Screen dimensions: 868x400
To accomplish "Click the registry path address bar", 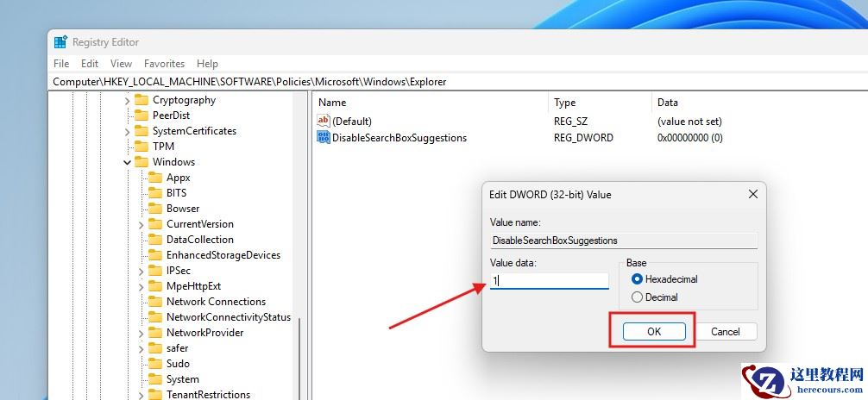I will [458, 82].
